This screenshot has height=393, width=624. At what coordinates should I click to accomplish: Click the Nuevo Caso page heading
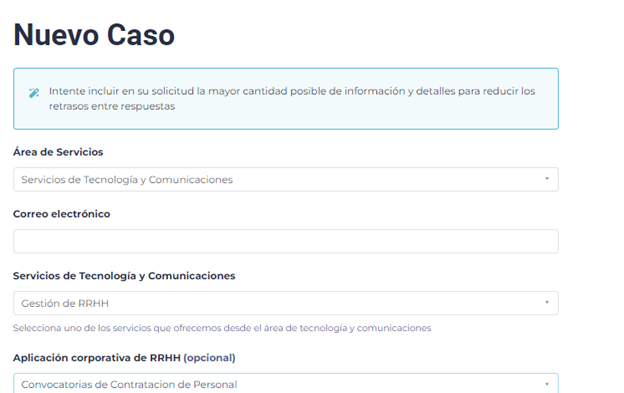click(x=94, y=35)
